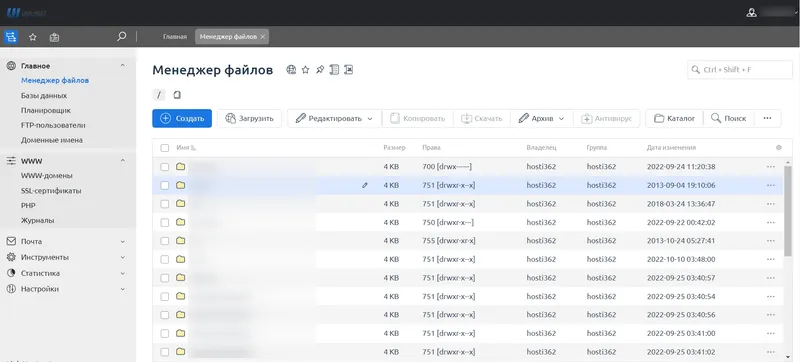
Task: Open Доменные имена in the sidebar
Action: click(x=52, y=140)
